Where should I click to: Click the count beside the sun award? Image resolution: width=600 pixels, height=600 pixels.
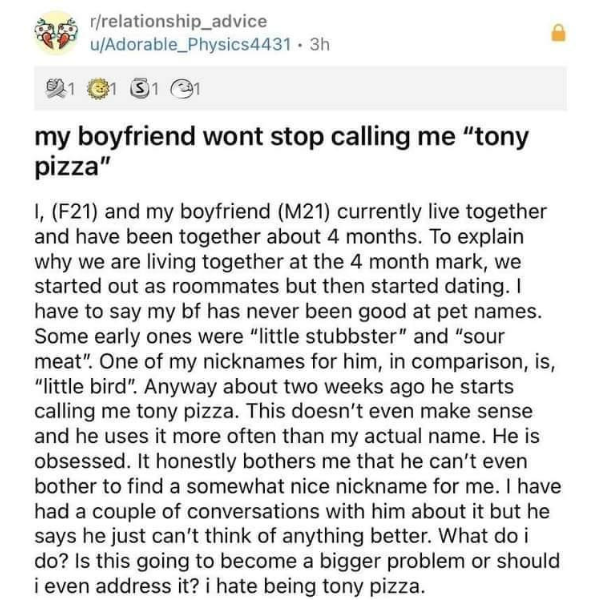112,90
